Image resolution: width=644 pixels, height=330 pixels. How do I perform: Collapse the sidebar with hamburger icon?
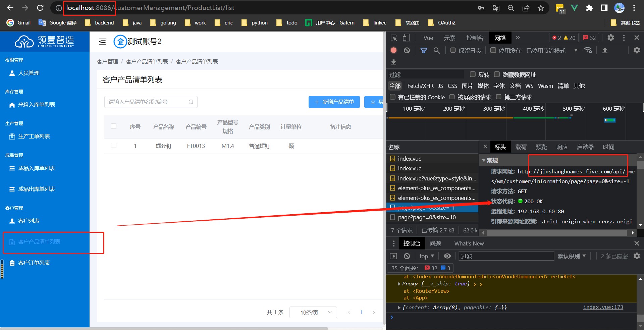click(102, 42)
